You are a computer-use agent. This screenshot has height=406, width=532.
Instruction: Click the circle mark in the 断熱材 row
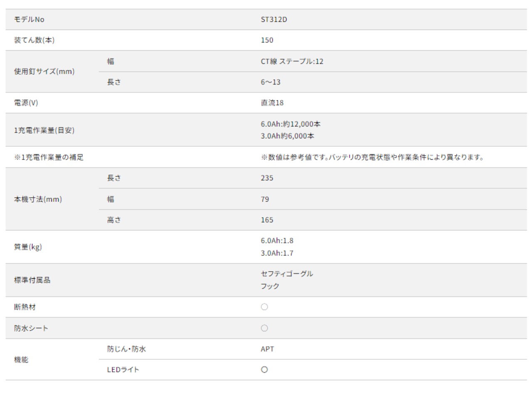click(264, 307)
